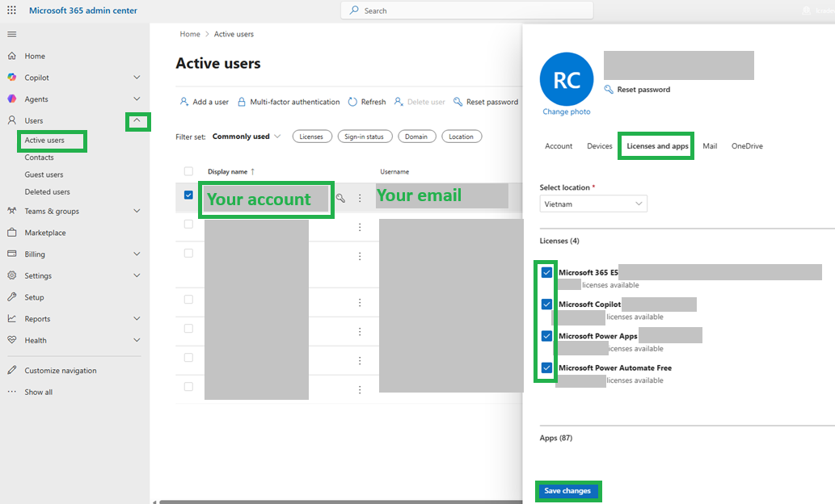Click the Marketplace bag icon
The height and width of the screenshot is (504, 835).
(x=11, y=233)
